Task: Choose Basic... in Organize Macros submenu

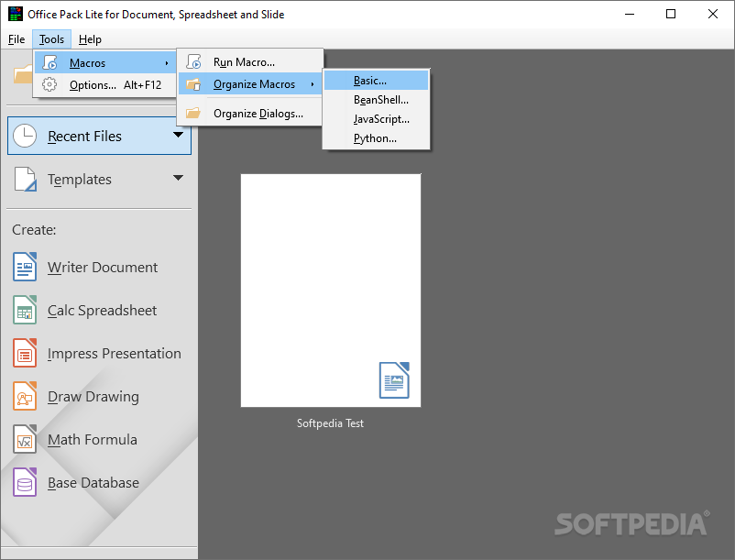Action: (x=376, y=80)
